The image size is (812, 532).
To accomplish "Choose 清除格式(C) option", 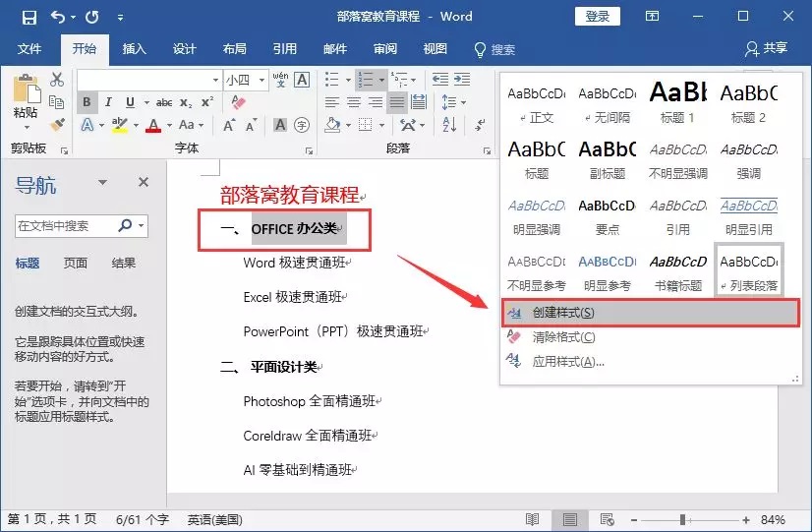I will pyautogui.click(x=651, y=337).
